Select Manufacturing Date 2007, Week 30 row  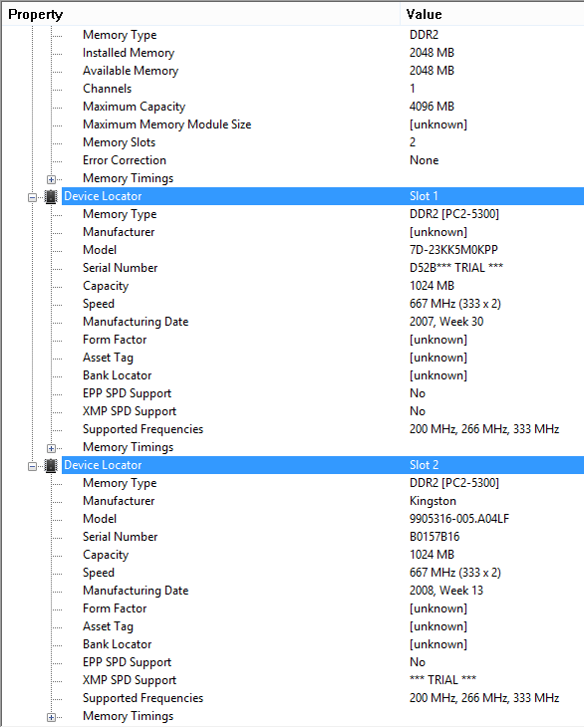point(323,322)
